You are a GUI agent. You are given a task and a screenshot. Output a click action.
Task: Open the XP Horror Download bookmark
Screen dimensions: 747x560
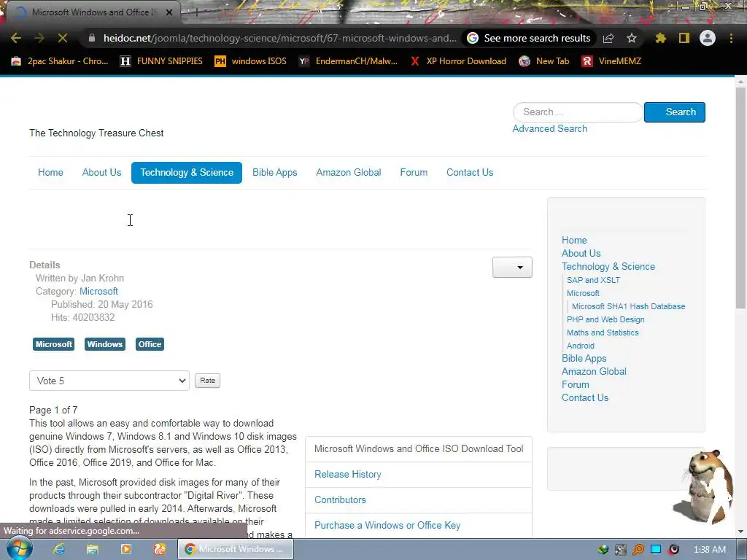tap(458, 61)
